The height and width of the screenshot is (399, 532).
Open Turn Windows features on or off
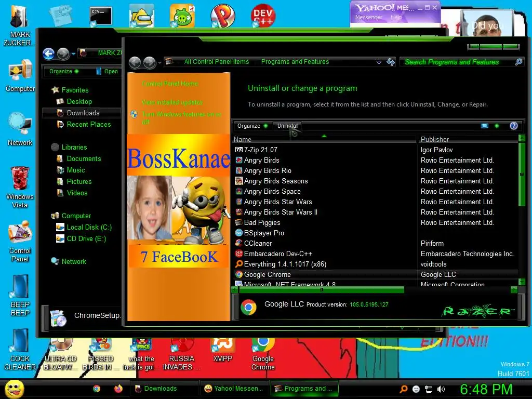(181, 118)
